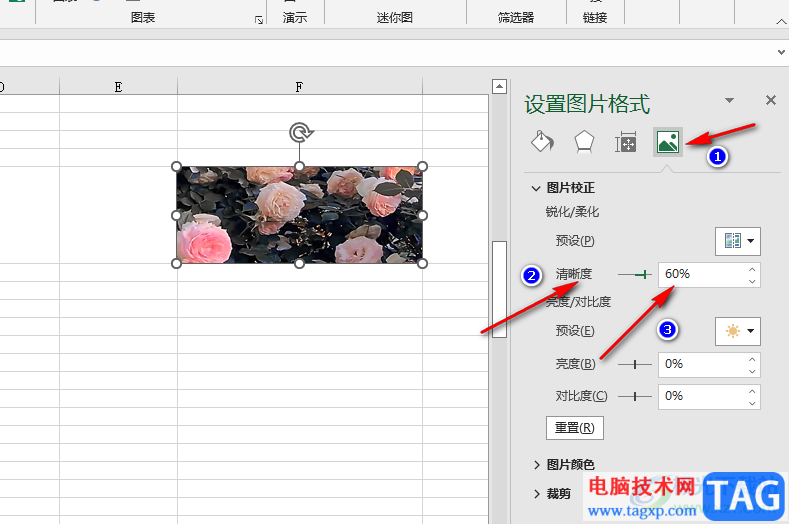Click the 链接 ribbon group label
Screen dimensions: 789x524
click(x=595, y=18)
